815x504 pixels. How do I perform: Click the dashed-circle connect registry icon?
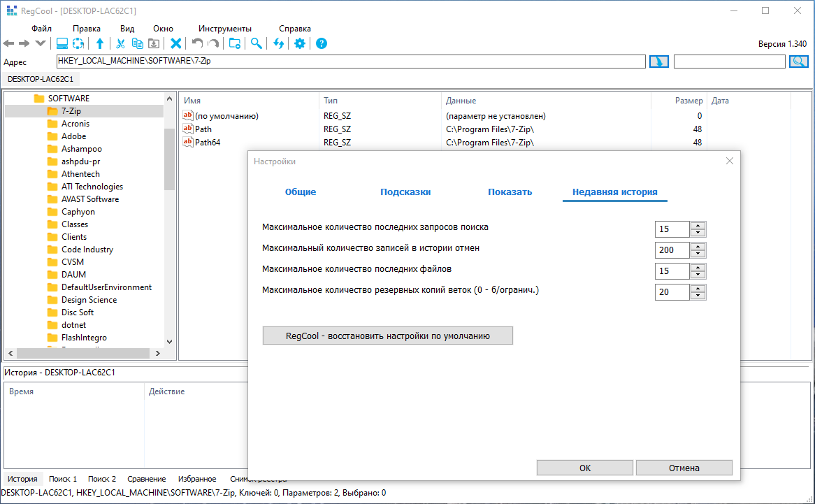point(78,43)
